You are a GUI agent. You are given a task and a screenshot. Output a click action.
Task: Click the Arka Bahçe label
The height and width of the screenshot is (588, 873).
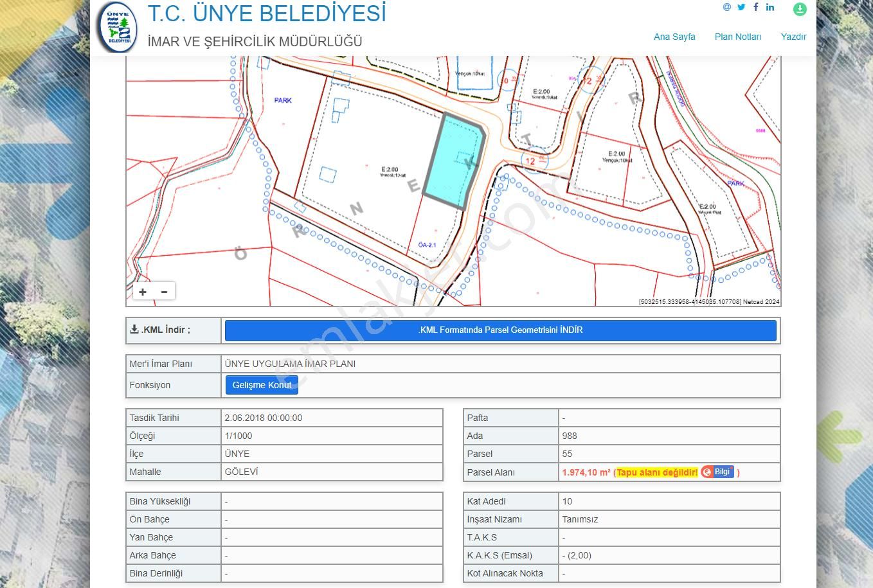[152, 555]
